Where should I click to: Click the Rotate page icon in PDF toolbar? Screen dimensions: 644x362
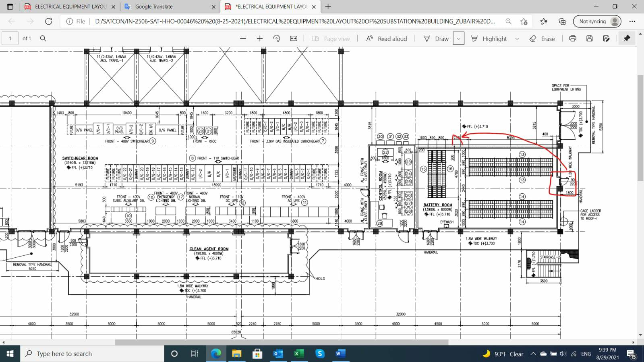tap(276, 39)
